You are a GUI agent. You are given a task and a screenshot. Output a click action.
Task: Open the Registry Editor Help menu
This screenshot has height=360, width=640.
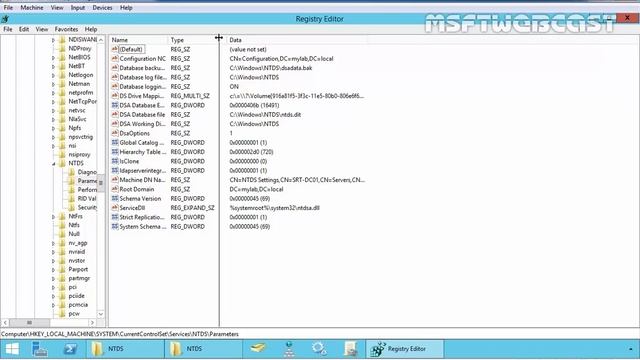pyautogui.click(x=91, y=29)
